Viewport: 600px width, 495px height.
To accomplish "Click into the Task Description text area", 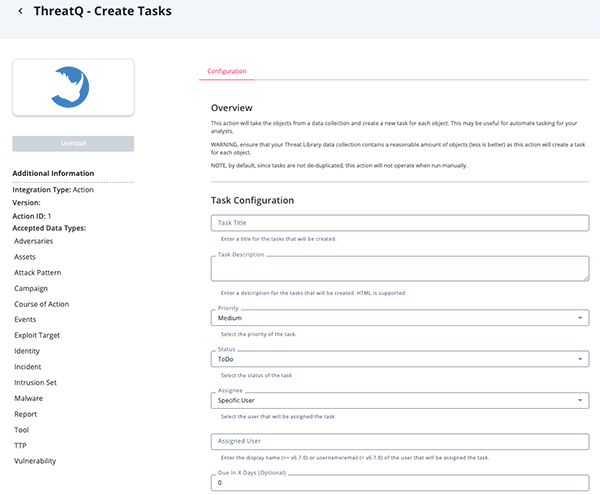I will [400, 269].
